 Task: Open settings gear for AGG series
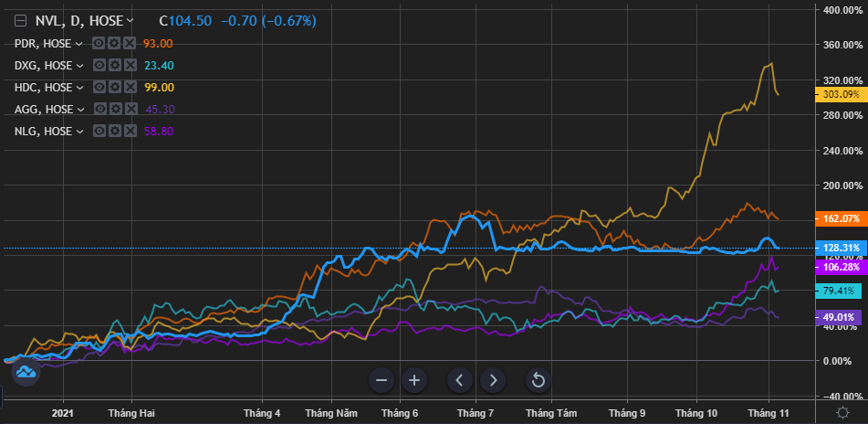click(116, 109)
